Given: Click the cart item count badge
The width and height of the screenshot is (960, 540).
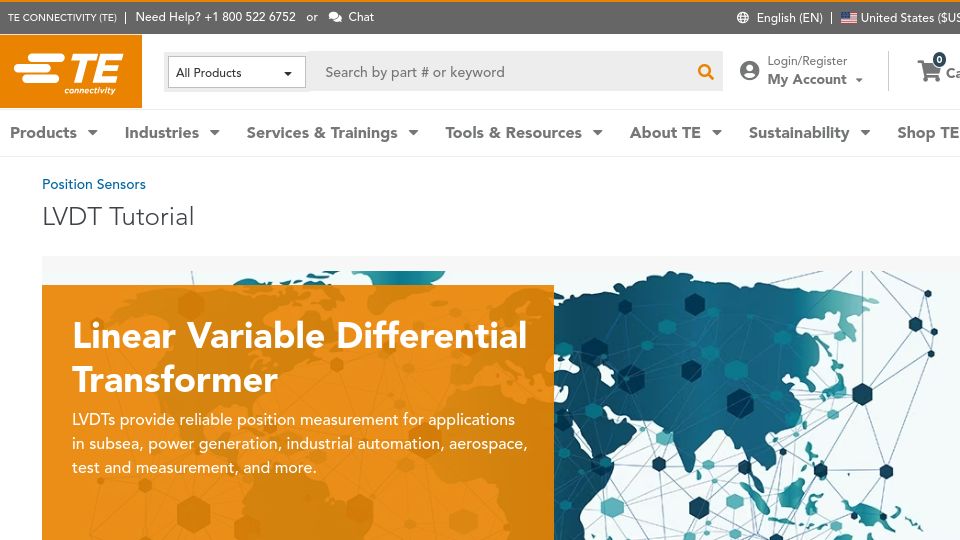Looking at the screenshot, I should click(x=939, y=59).
